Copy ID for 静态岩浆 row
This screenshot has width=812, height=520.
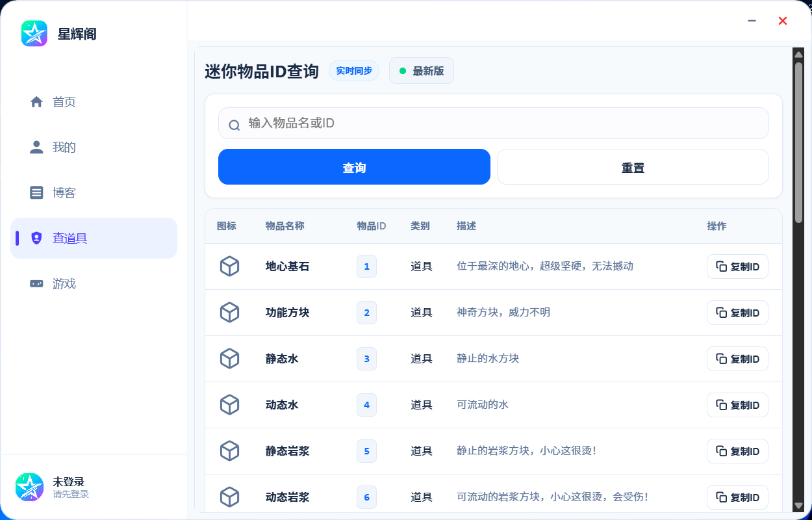tap(737, 451)
